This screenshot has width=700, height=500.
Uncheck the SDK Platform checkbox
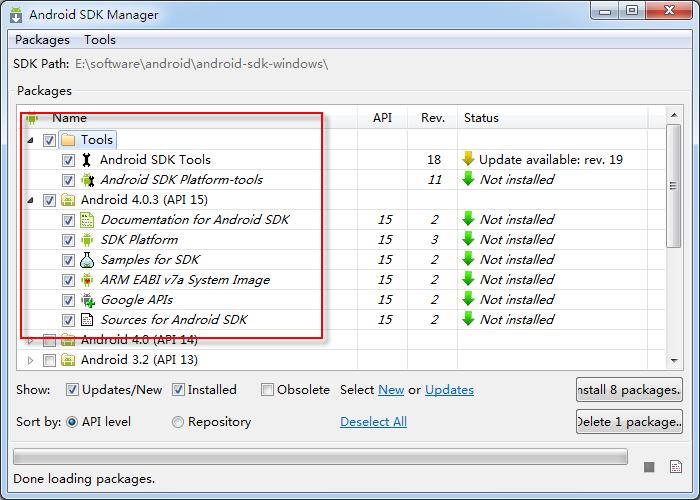(x=68, y=240)
